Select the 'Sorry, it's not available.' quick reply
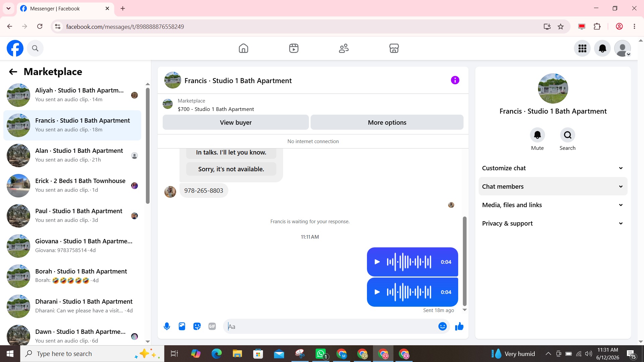The image size is (644, 362). [231, 169]
